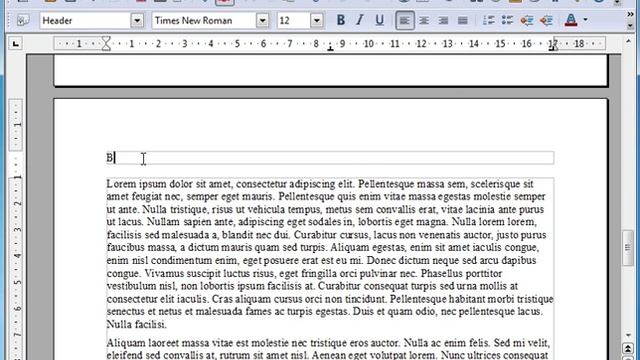The height and width of the screenshot is (360, 640).
Task: Click the horizontal ruler at mark 10
Action: pos(369,43)
